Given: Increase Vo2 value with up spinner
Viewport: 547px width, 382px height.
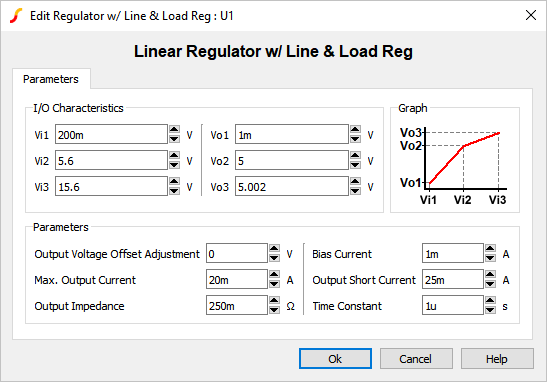Looking at the screenshot, I should point(355,156).
